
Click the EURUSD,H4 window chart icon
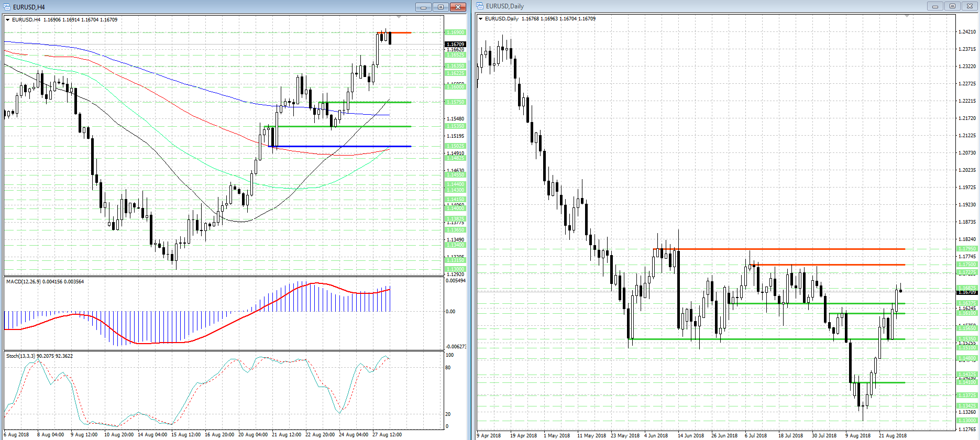(x=7, y=7)
